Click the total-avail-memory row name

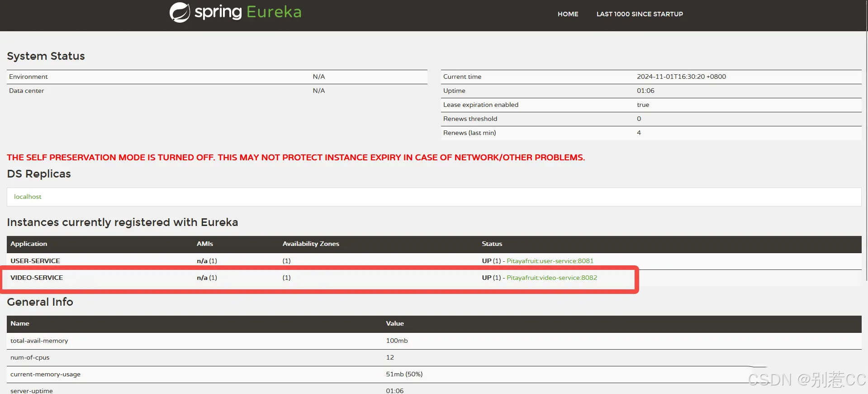(x=39, y=341)
